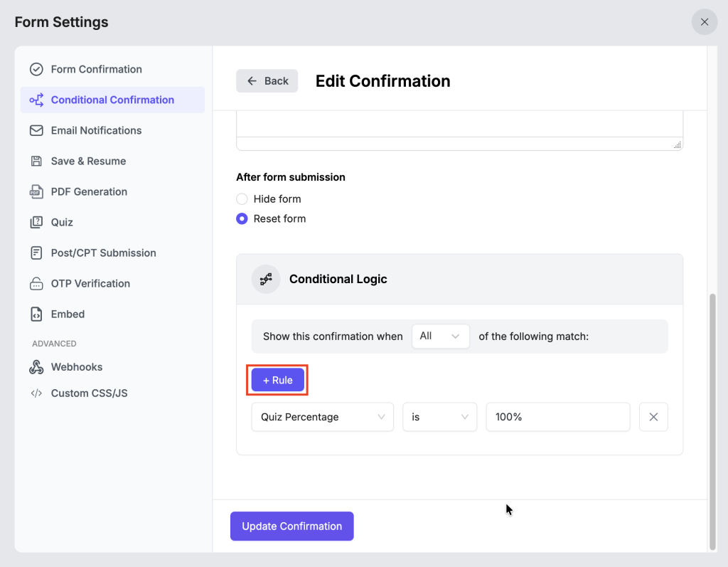The image size is (728, 567).
Task: Click the Back button
Action: (x=267, y=81)
